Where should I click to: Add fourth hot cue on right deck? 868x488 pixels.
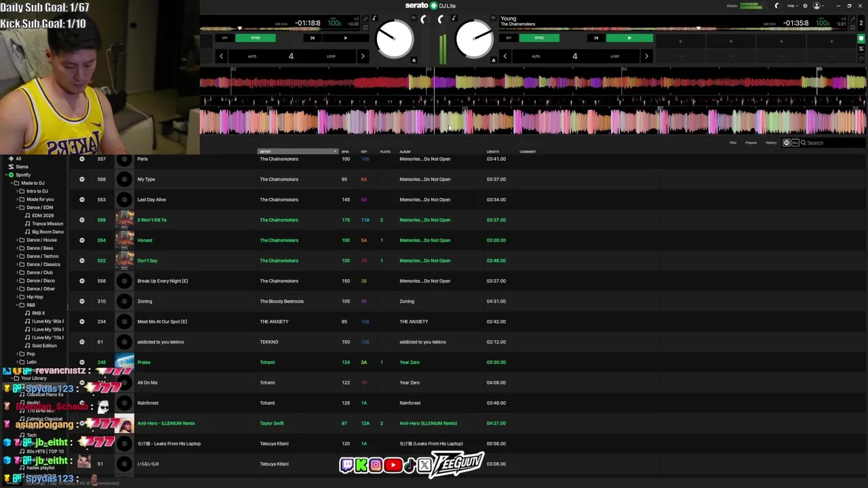pos(831,41)
